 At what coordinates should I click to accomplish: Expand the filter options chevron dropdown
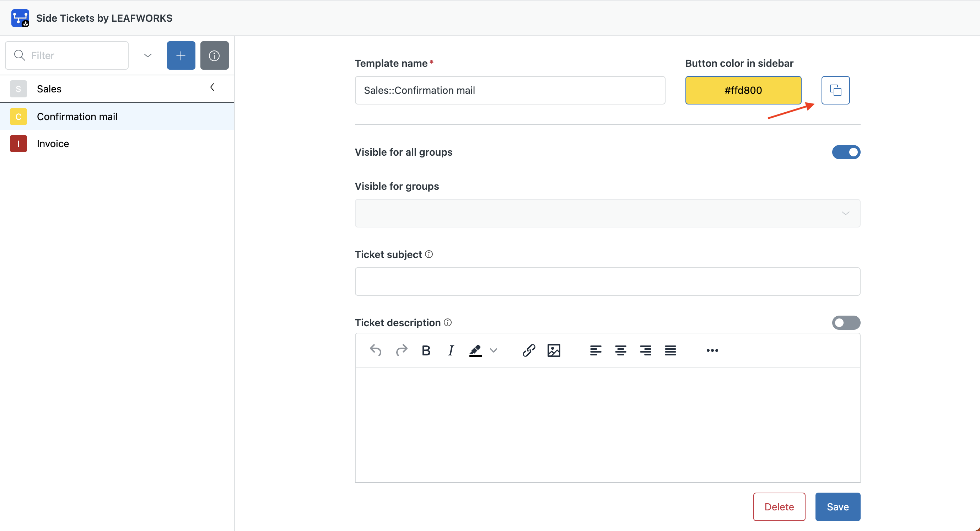pos(147,55)
